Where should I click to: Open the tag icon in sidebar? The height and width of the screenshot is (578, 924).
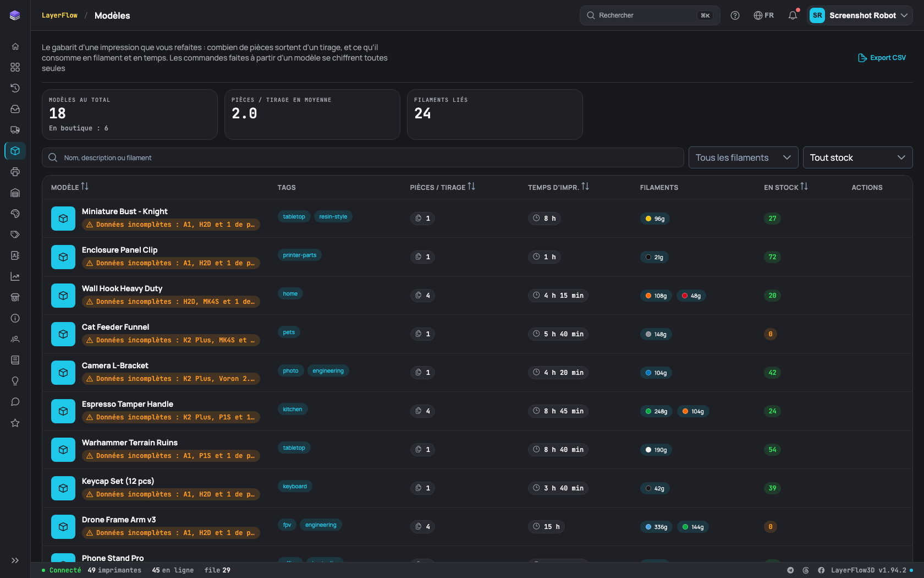click(15, 235)
